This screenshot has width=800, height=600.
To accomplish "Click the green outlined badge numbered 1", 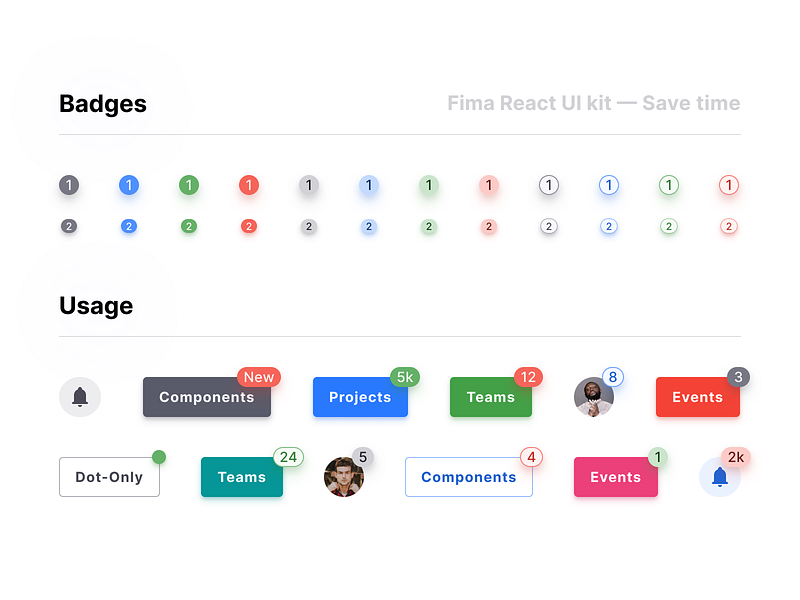I will pyautogui.click(x=668, y=185).
